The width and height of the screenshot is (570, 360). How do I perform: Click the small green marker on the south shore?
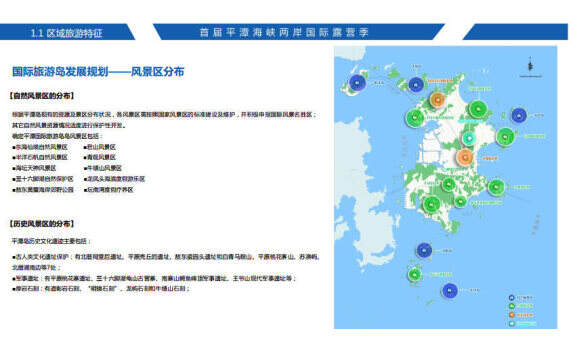(460, 201)
